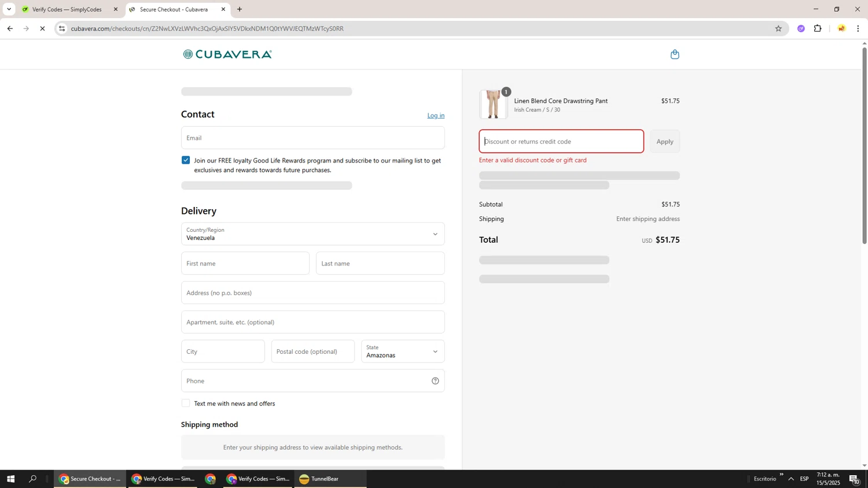868x488 pixels.
Task: Click the discount or returns credit code field
Action: click(x=561, y=142)
